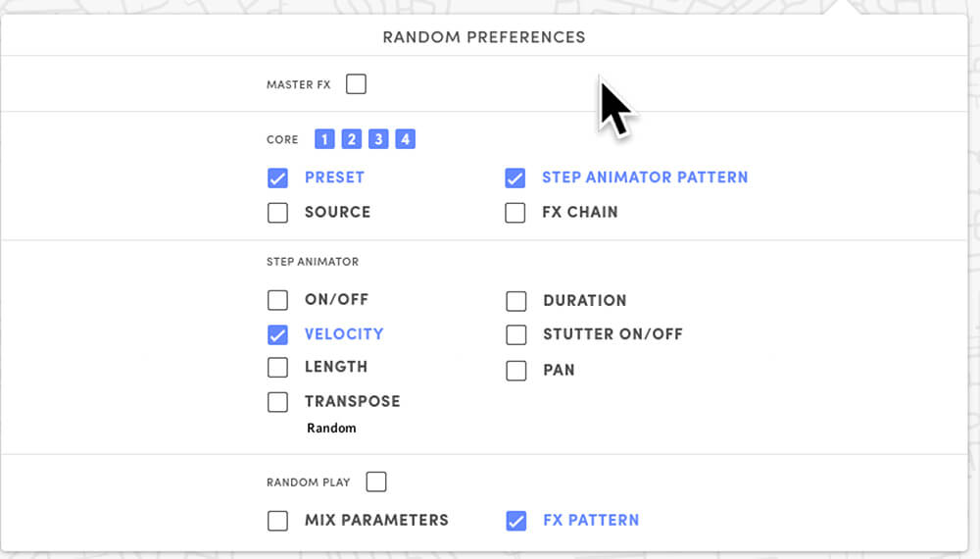
Task: Enable the FX Chain checkbox
Action: pos(515,213)
